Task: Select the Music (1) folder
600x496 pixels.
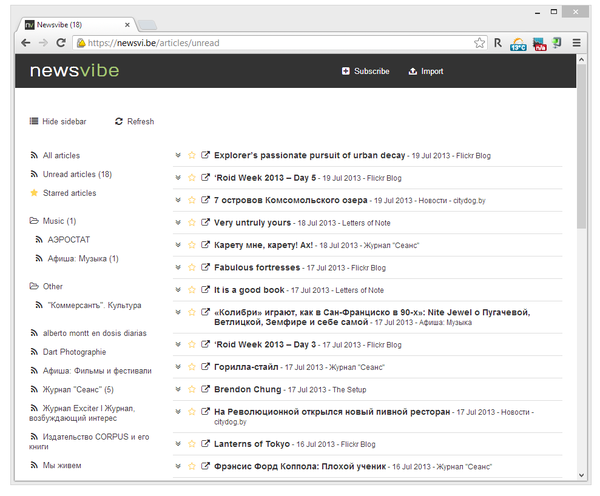Action: pyautogui.click(x=53, y=221)
